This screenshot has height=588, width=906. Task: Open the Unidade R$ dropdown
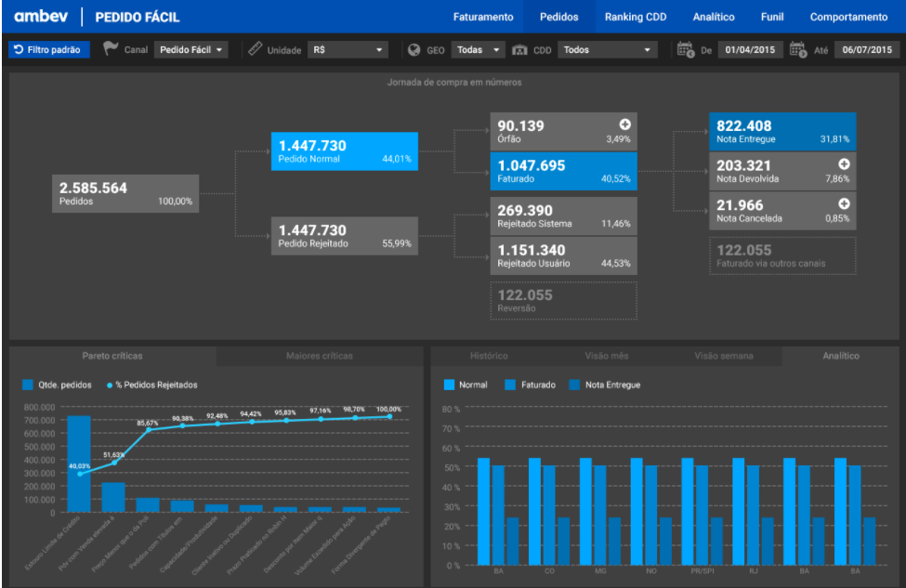tap(348, 49)
